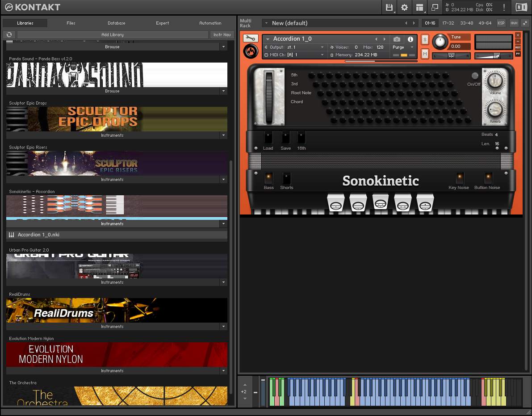532x416 pixels.
Task: Click the accordion Reverb knob
Action: click(495, 109)
